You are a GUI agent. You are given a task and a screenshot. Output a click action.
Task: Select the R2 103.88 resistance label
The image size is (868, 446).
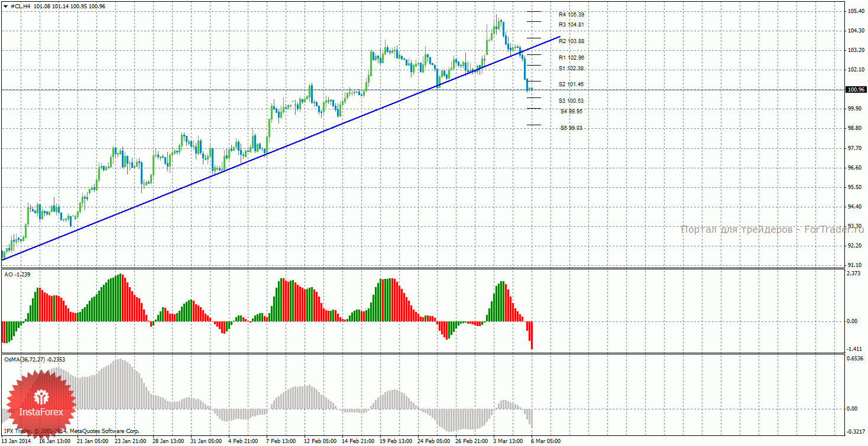pyautogui.click(x=571, y=41)
